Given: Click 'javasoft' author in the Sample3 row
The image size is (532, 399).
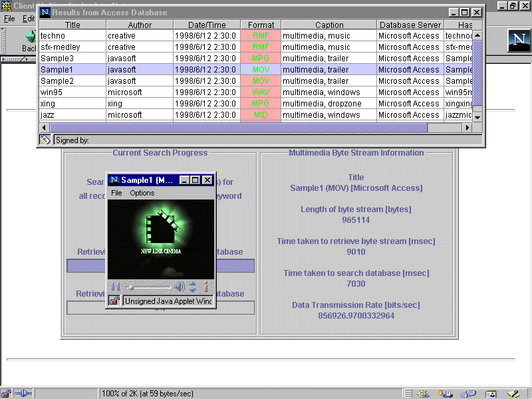Looking at the screenshot, I should click(x=140, y=58).
